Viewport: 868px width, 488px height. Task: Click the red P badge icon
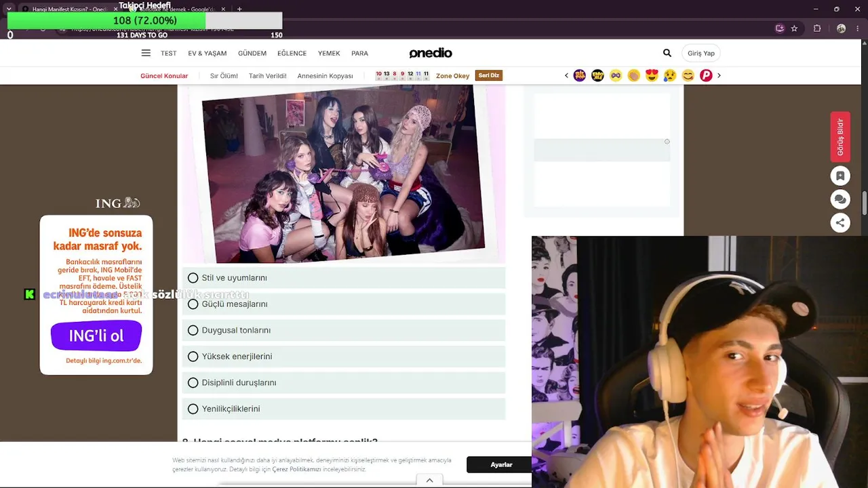pos(706,75)
